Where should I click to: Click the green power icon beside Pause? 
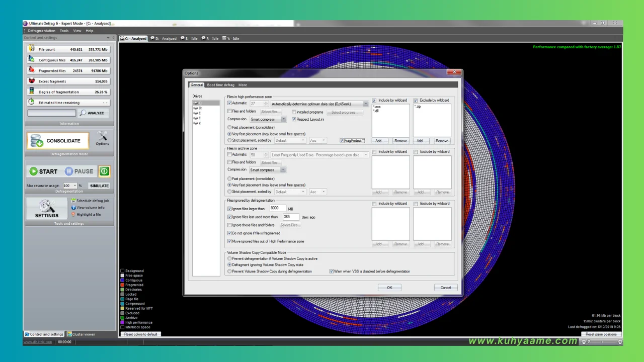(x=104, y=171)
